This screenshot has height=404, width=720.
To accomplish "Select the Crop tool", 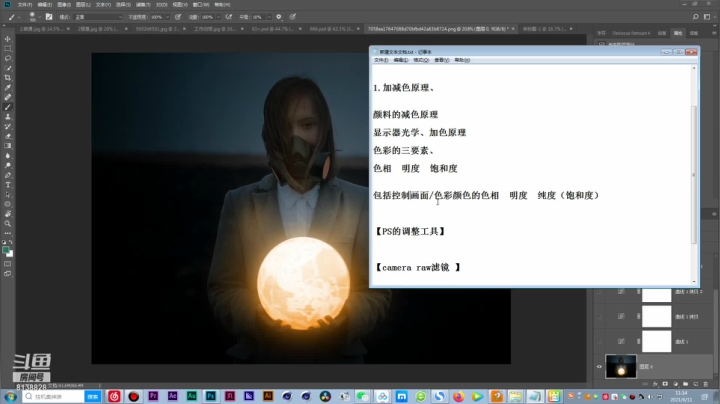I will point(8,78).
